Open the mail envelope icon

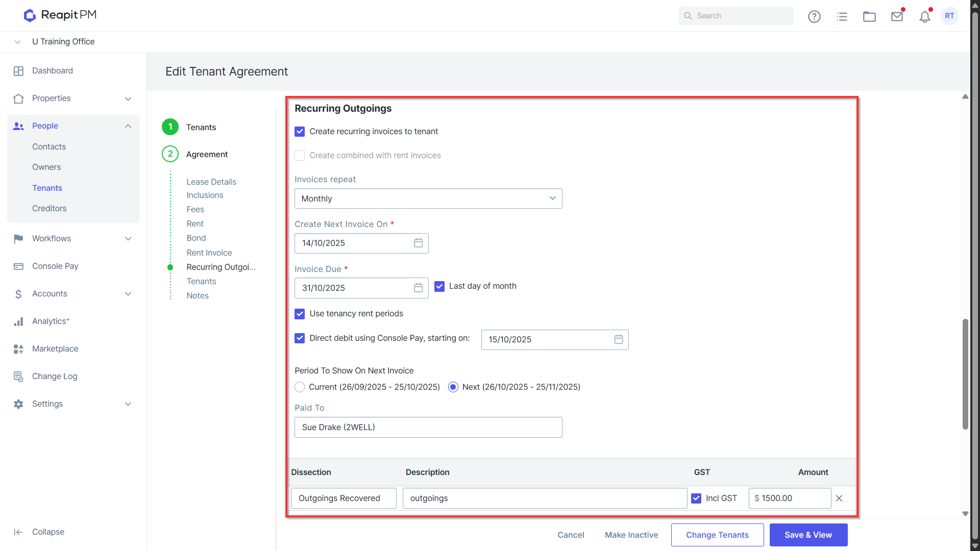897,16
